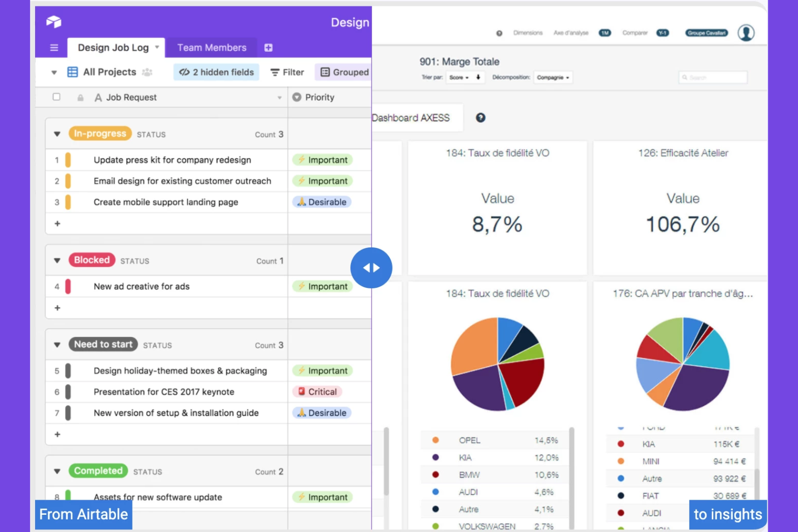798x532 pixels.
Task: Click the Airtable logo icon
Action: pyautogui.click(x=54, y=22)
